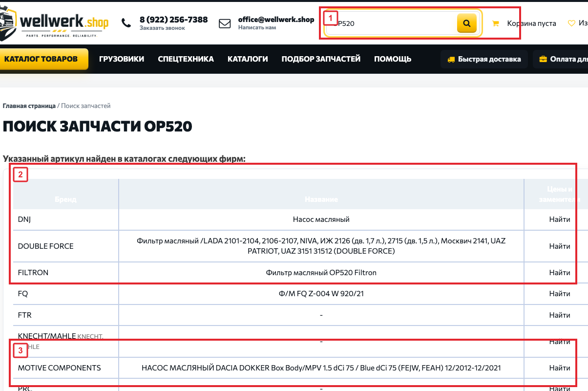Open the ГРУЗОВИКИ menu
The image size is (588, 391).
point(122,59)
